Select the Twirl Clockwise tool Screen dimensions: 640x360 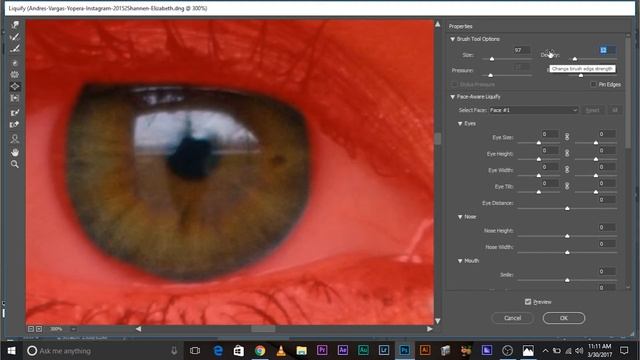[x=15, y=63]
